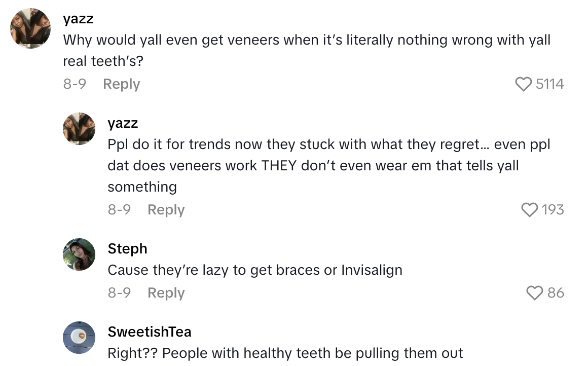The width and height of the screenshot is (588, 366).
Task: Click yazz's avatar on the reply comment
Action: 79,129
